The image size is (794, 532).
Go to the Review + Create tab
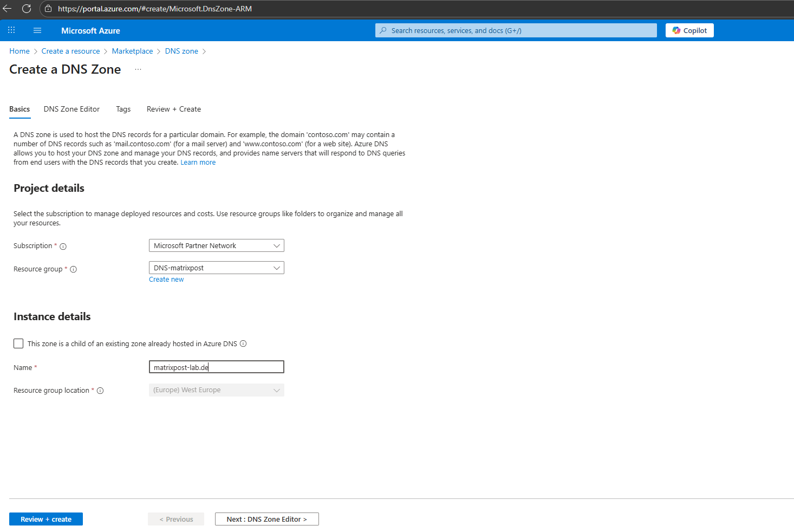click(173, 109)
